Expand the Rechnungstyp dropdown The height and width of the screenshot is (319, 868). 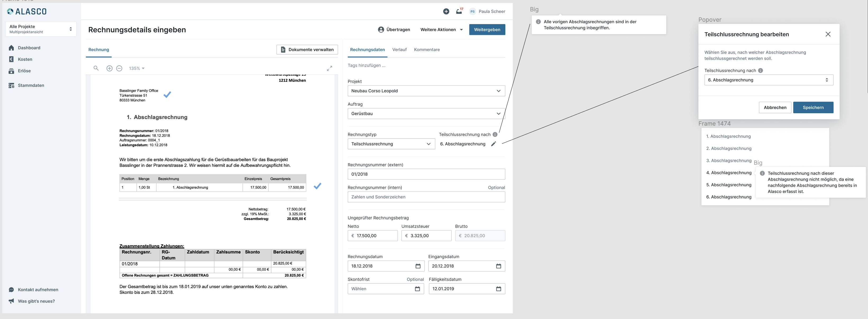[391, 144]
